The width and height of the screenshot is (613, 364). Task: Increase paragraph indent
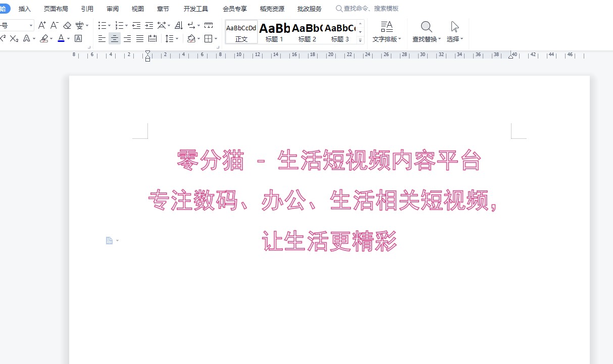149,25
